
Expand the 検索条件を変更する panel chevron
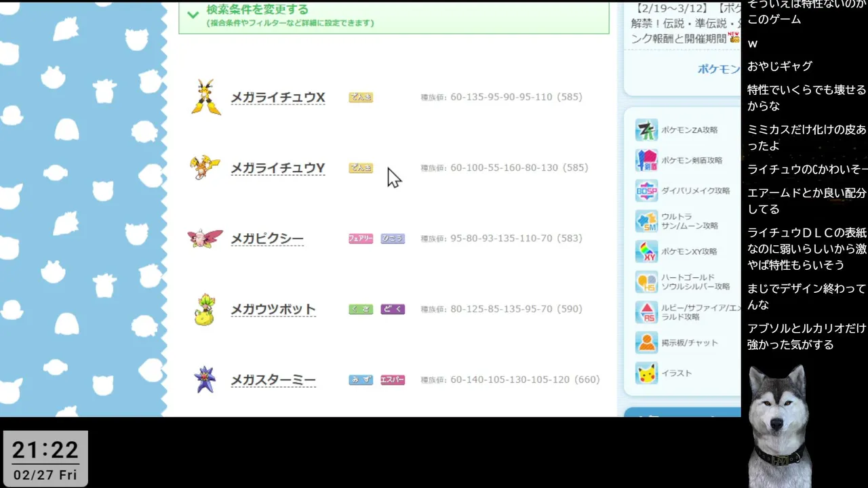point(193,15)
